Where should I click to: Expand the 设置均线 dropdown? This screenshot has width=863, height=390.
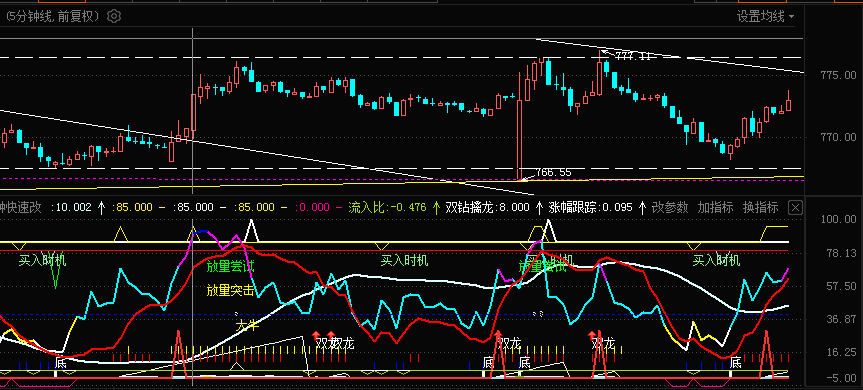(766, 17)
